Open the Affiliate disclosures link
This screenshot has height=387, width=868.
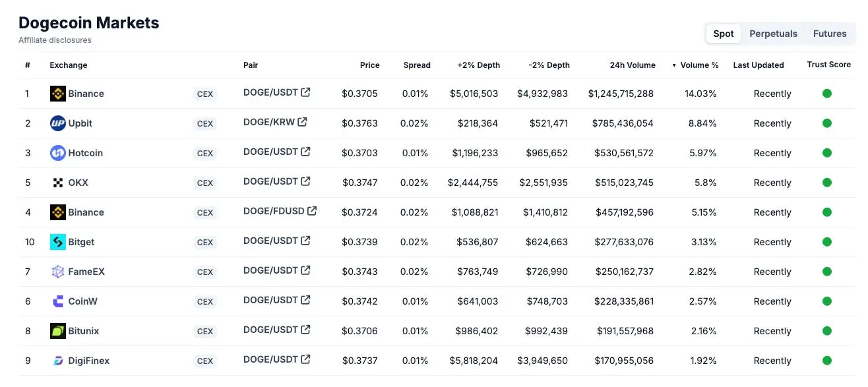[x=55, y=40]
